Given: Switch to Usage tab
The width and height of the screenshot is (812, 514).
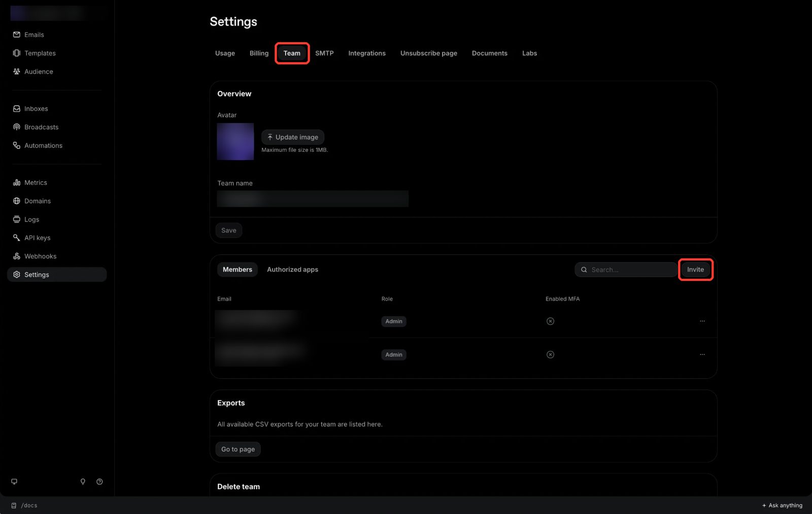Looking at the screenshot, I should (225, 53).
